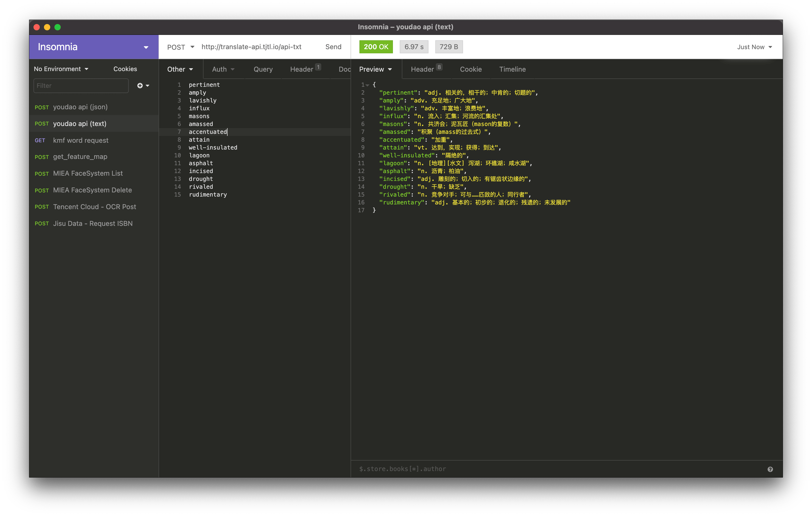812x516 pixels.
Task: Switch to the Query tab
Action: [x=263, y=70]
